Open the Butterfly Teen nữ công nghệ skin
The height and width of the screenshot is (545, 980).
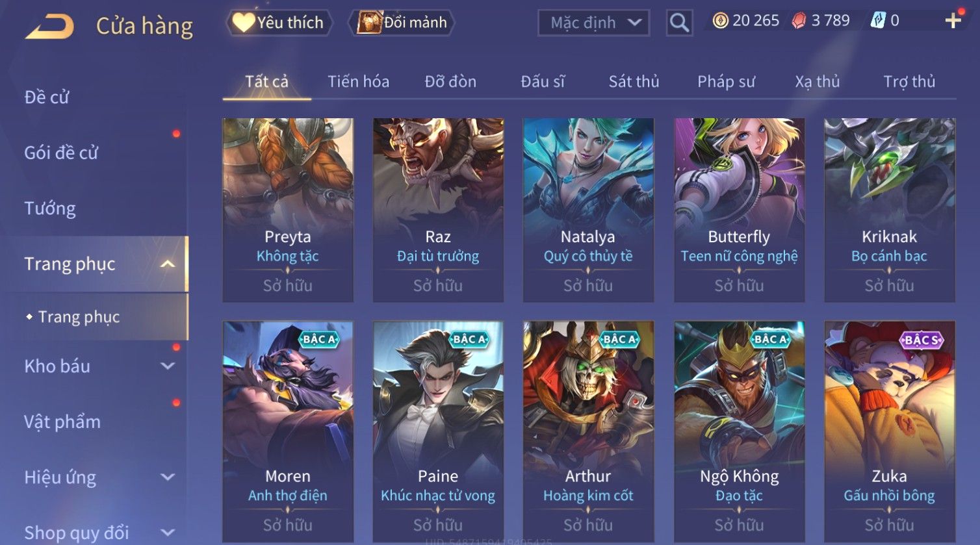(739, 210)
